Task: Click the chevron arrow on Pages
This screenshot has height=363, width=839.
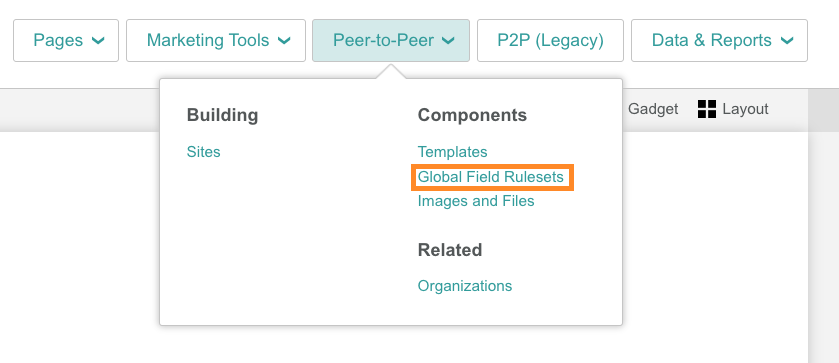Action: coord(98,41)
